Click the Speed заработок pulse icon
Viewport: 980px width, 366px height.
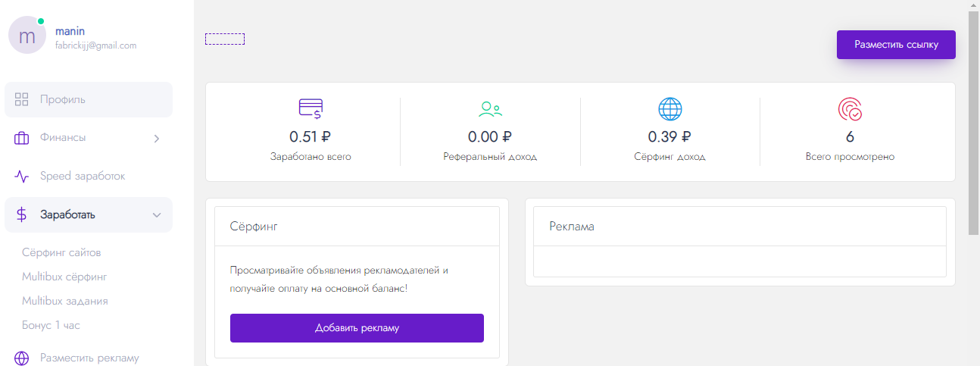[21, 177]
